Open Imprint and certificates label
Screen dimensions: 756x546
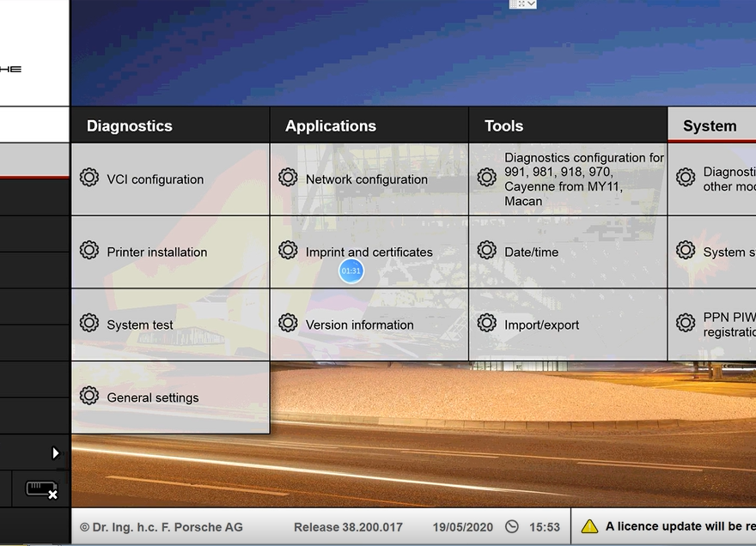click(x=369, y=252)
